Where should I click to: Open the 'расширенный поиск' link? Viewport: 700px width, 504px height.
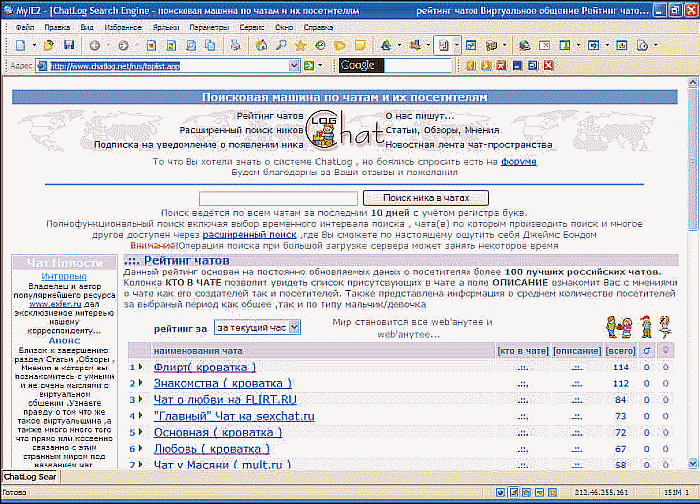point(250,234)
